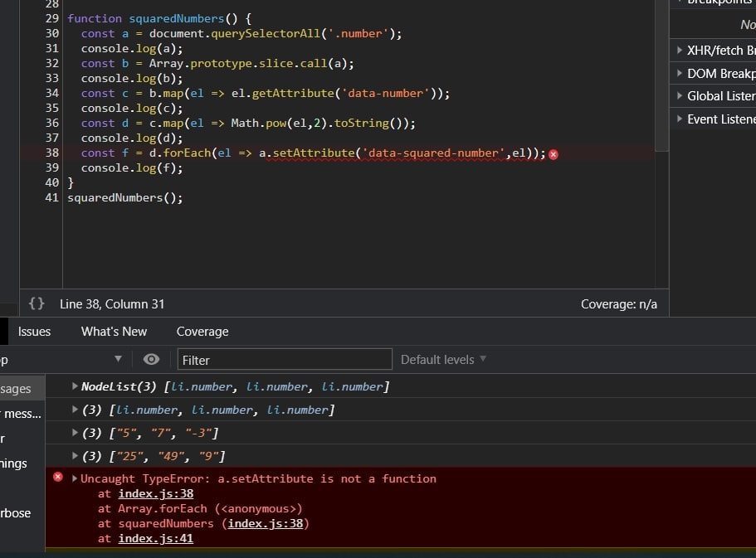This screenshot has height=558, width=756.
Task: Collapse the Uncaught TypeError stack trace
Action: tap(75, 478)
